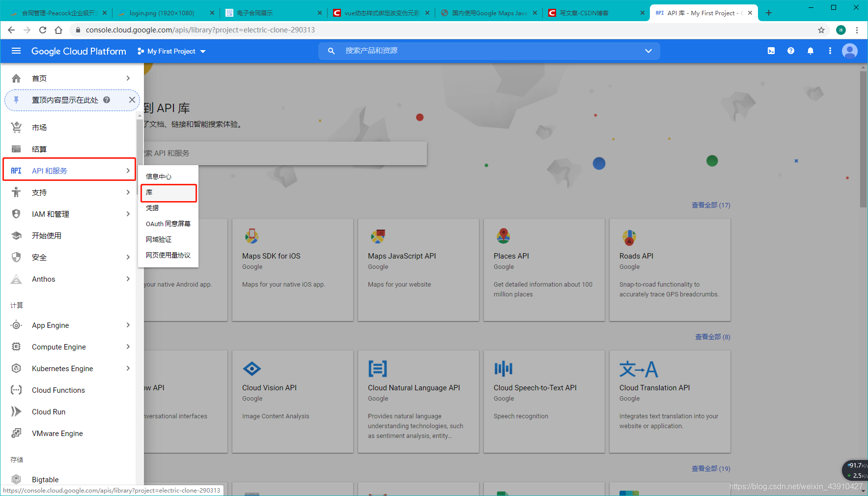Show notifications bell
The height and width of the screenshot is (496, 868).
coord(811,51)
